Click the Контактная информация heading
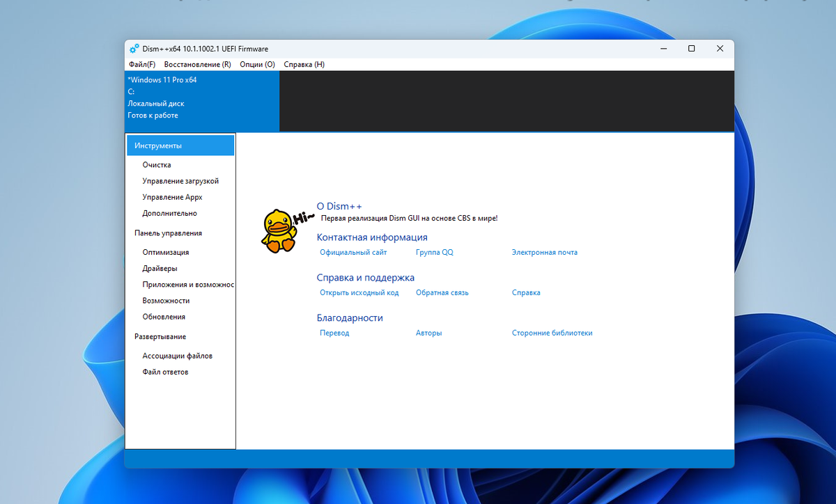Viewport: 836px width, 504px height. (x=372, y=237)
